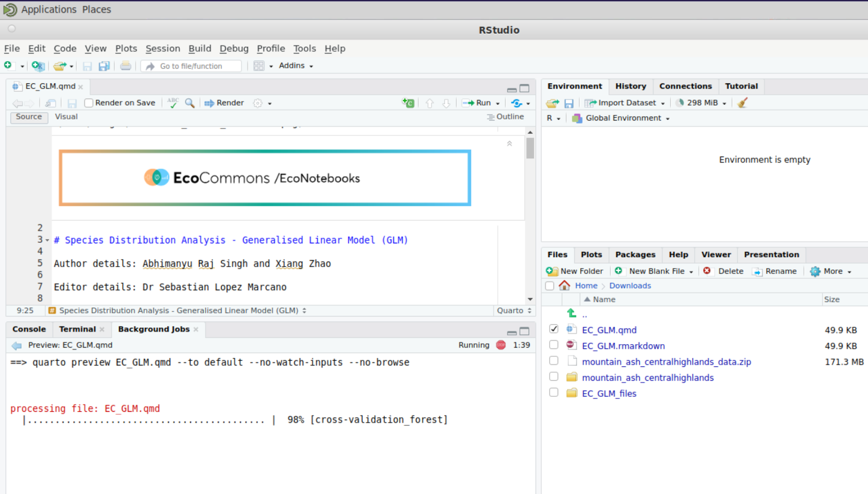Click the Rename button in Files pane
Image resolution: width=868 pixels, height=494 pixels.
coord(774,271)
